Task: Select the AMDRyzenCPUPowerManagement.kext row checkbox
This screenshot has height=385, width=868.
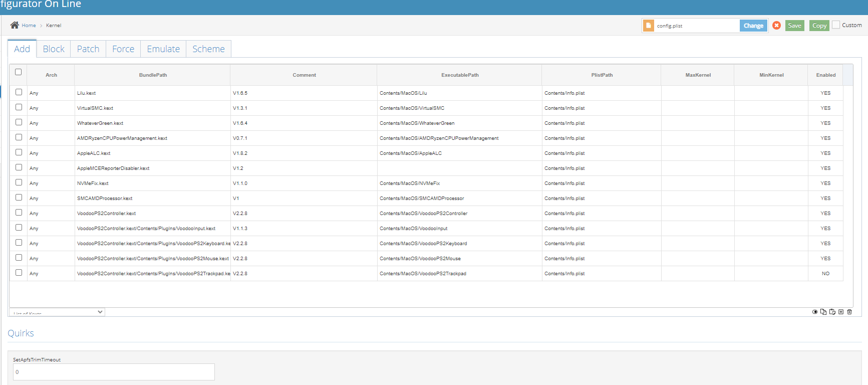Action: point(19,137)
